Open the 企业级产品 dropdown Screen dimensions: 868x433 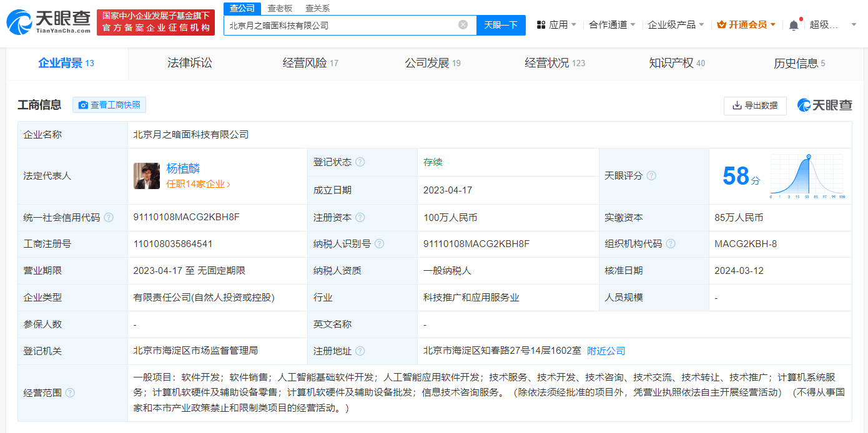[x=676, y=25]
